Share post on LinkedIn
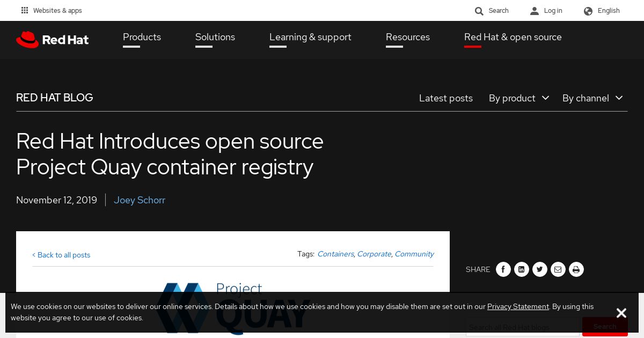Screen dimensions: 644x338 (x=522, y=269)
